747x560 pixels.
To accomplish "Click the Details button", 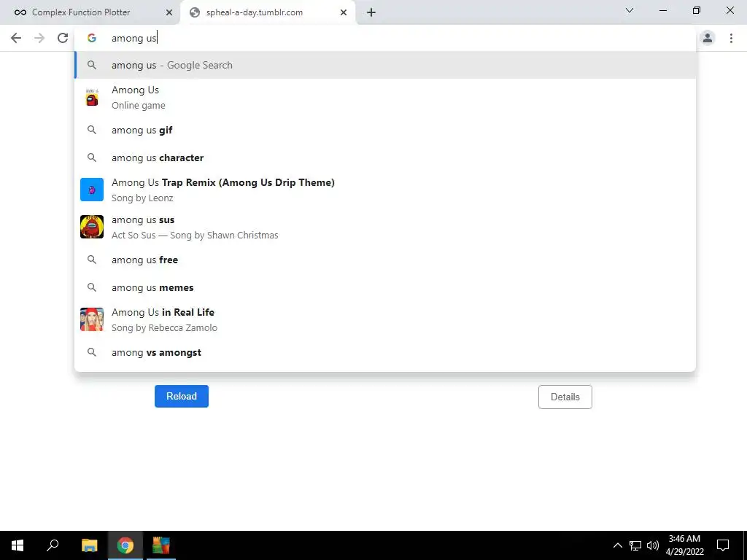I will (565, 397).
